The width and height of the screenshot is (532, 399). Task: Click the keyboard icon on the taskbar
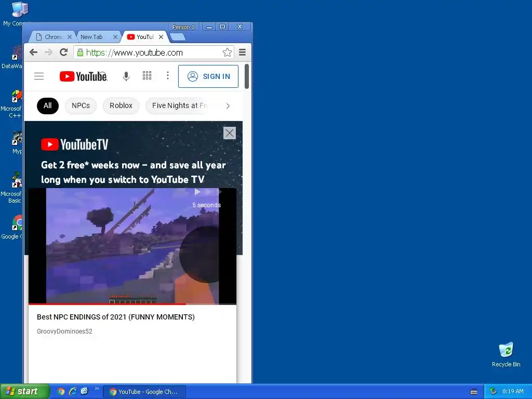474,392
